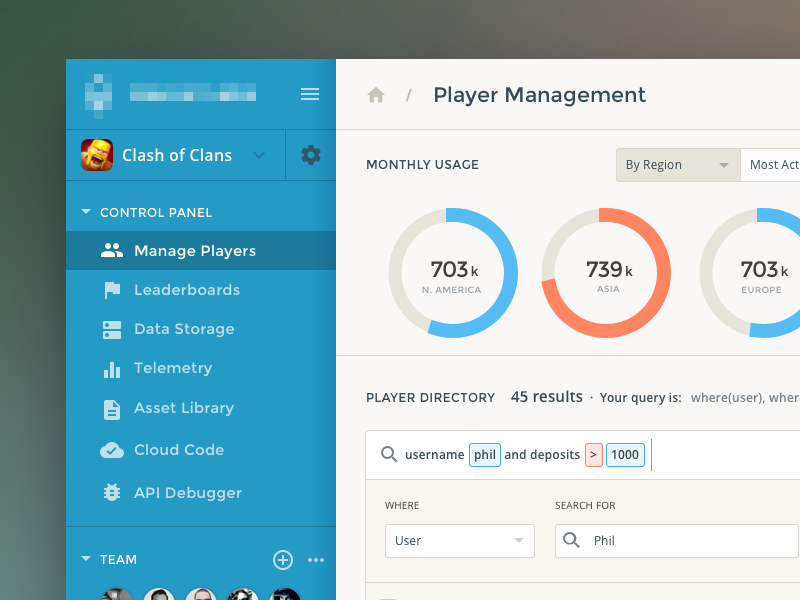Click the 'MONTHLY USAGE' heading
Viewport: 800px width, 600px height.
pos(422,165)
